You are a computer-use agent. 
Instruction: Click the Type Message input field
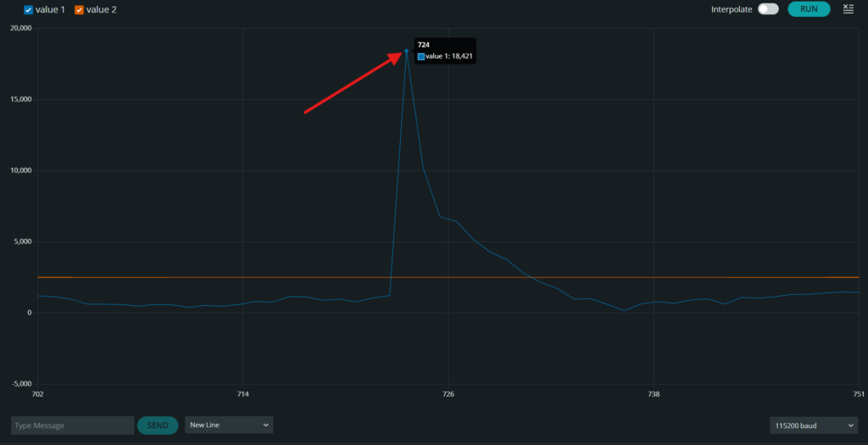pyautogui.click(x=73, y=425)
